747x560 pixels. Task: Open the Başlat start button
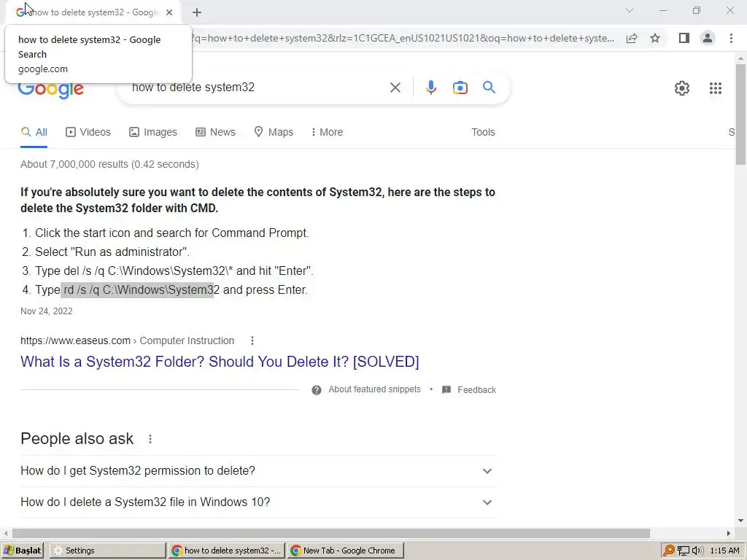click(x=22, y=550)
